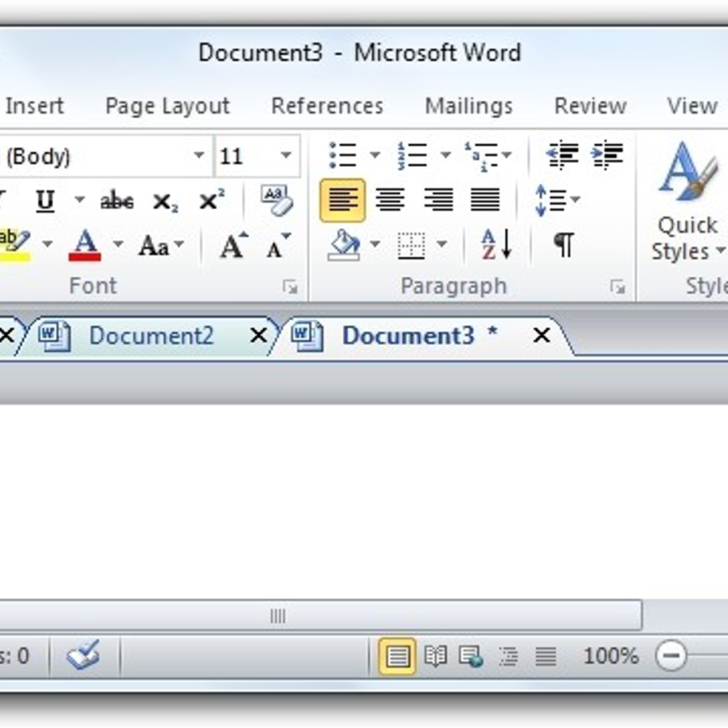Apply the red font color
Screen dimensions: 728x728
tap(85, 245)
